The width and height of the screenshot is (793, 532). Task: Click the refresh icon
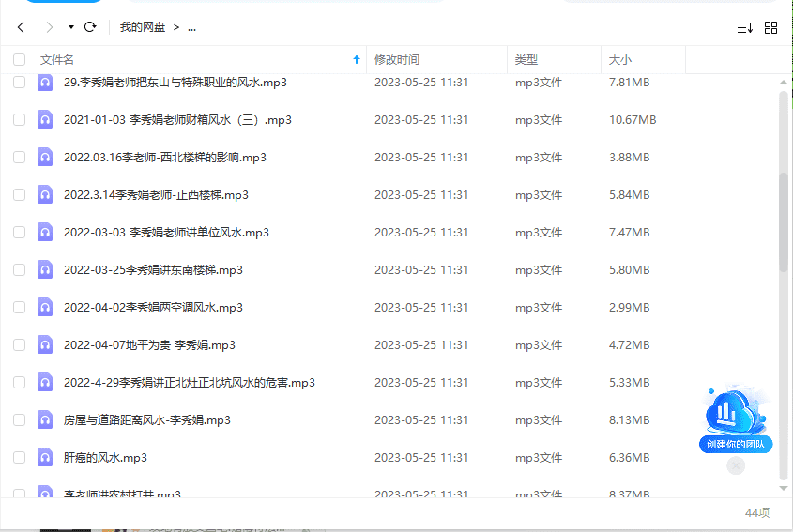(90, 27)
